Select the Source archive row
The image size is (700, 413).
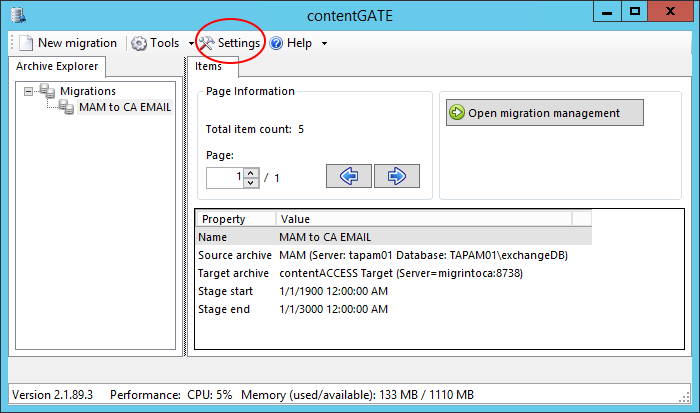coord(394,255)
